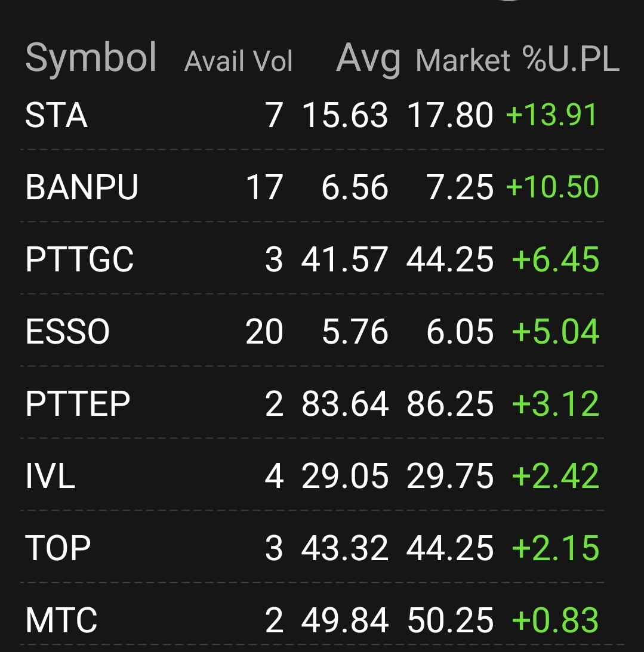Sort by %U.PL column header
Image resolution: width=644 pixels, height=652 pixels.
click(x=570, y=60)
